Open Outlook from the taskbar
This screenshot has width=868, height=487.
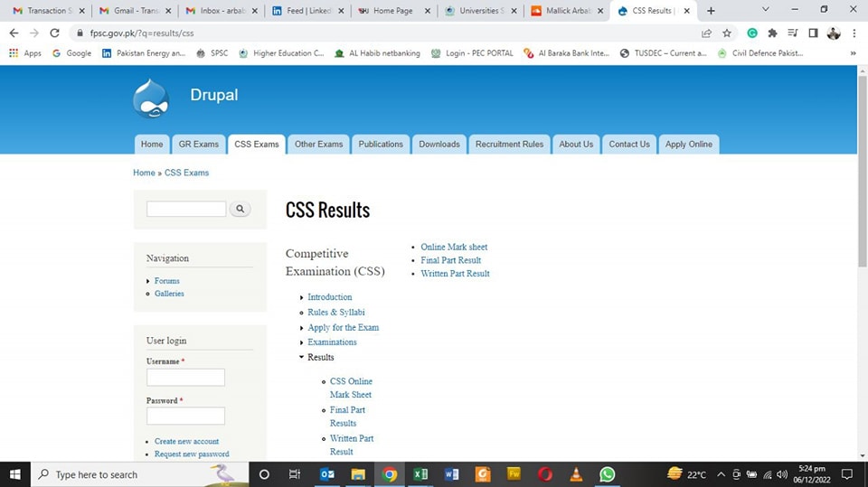pyautogui.click(x=327, y=474)
